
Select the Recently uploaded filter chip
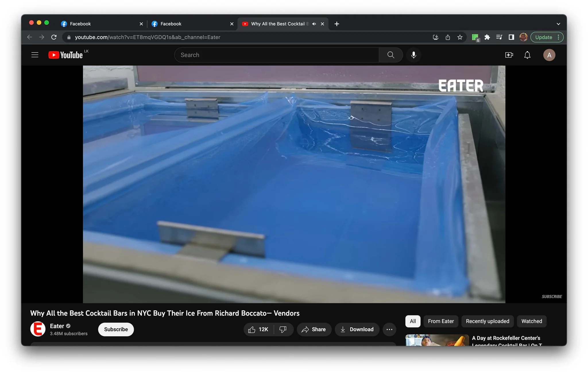(x=487, y=321)
